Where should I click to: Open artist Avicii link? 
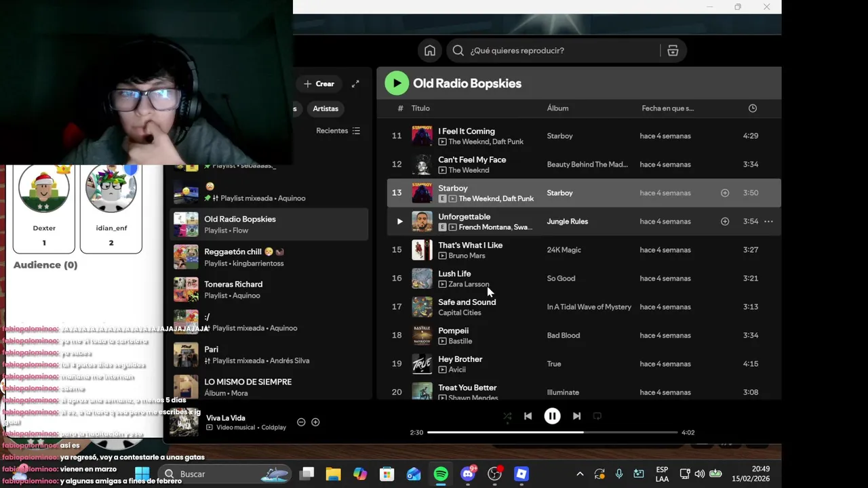click(457, 369)
